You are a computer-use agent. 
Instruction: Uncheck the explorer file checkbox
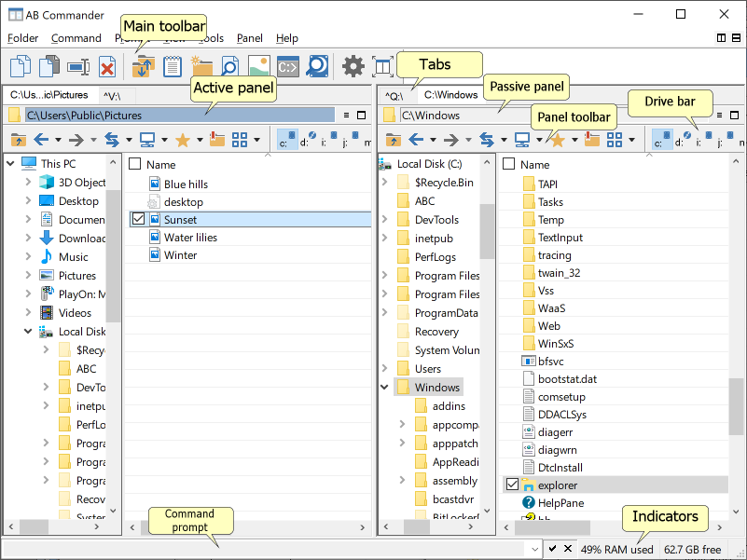[512, 485]
